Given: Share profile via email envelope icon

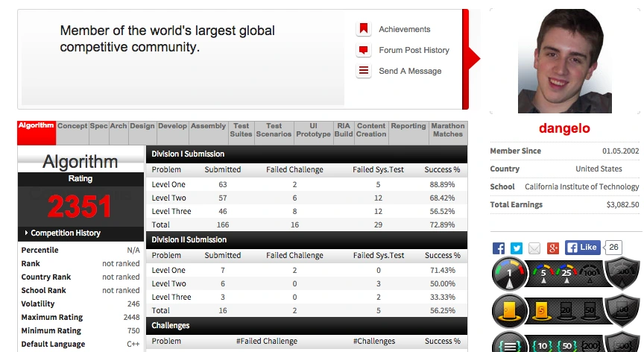Looking at the screenshot, I should (534, 248).
